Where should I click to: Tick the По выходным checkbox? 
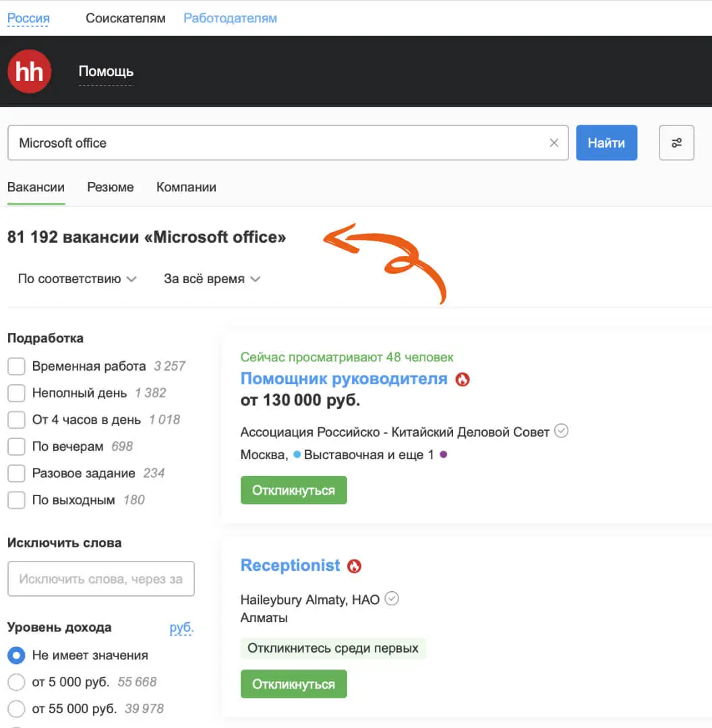pyautogui.click(x=16, y=500)
